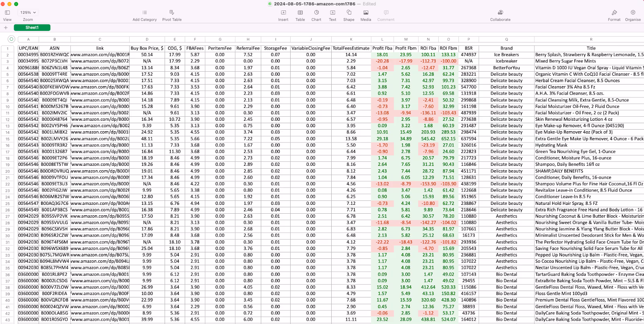Screen dimensions: 644x324
Task: Add a new sheet with plus button
Action: pos(6,28)
